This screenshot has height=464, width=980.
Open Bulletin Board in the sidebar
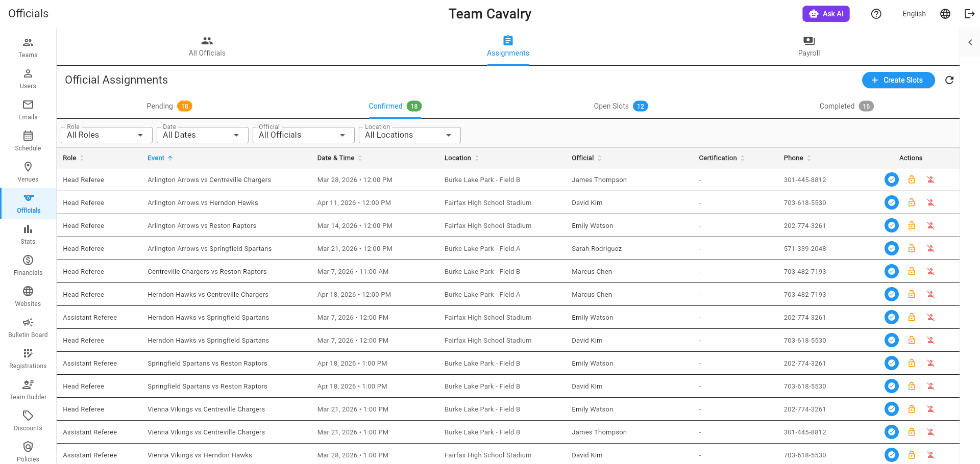28,328
